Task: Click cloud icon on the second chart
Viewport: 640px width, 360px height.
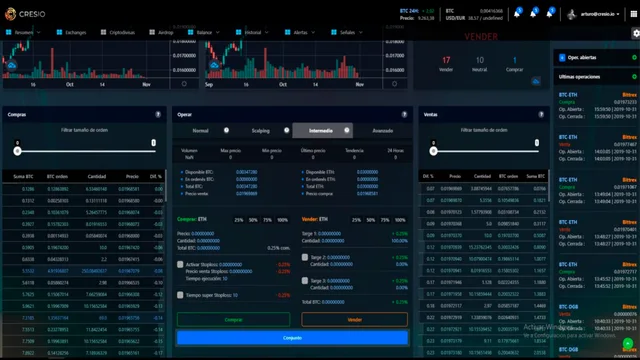Action: pyautogui.click(x=214, y=65)
